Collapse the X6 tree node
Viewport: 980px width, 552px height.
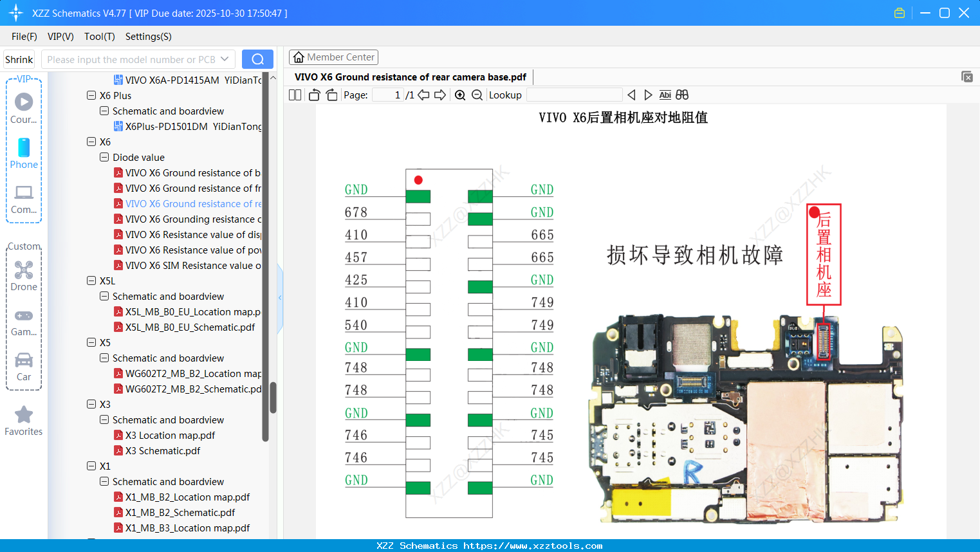pos(91,142)
